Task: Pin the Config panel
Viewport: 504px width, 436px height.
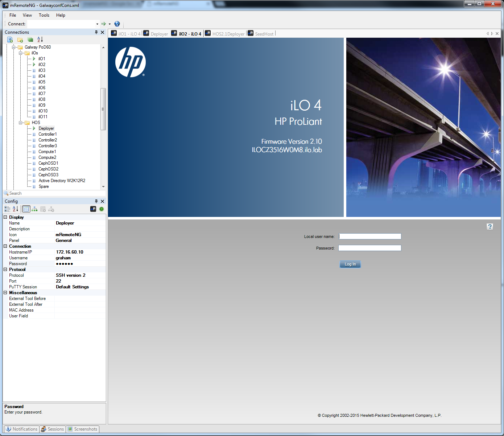Action: [x=96, y=201]
